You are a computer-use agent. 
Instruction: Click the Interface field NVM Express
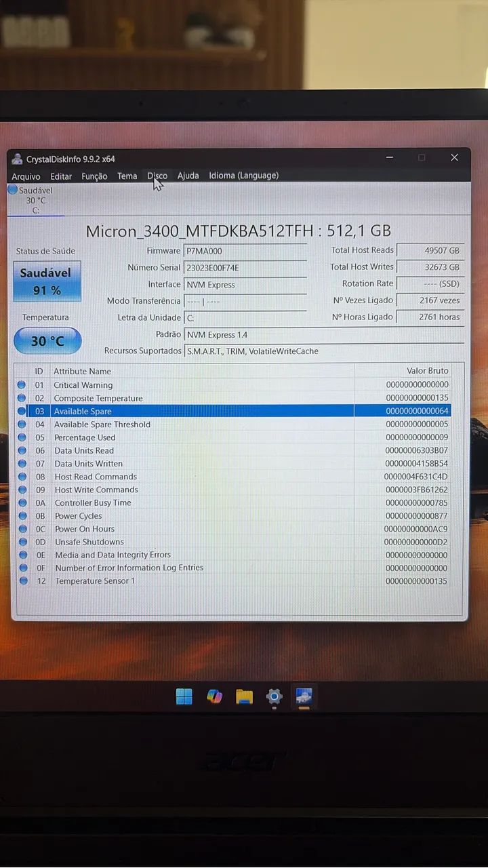(245, 285)
